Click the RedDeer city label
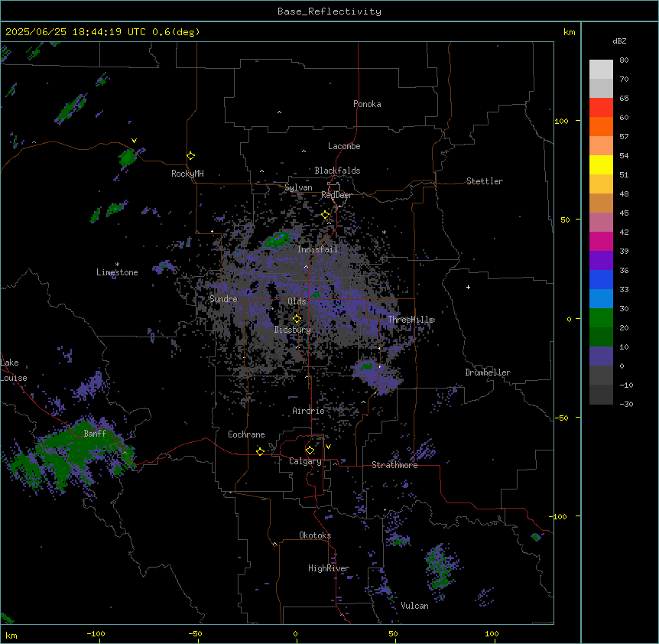The image size is (659, 644). point(336,195)
